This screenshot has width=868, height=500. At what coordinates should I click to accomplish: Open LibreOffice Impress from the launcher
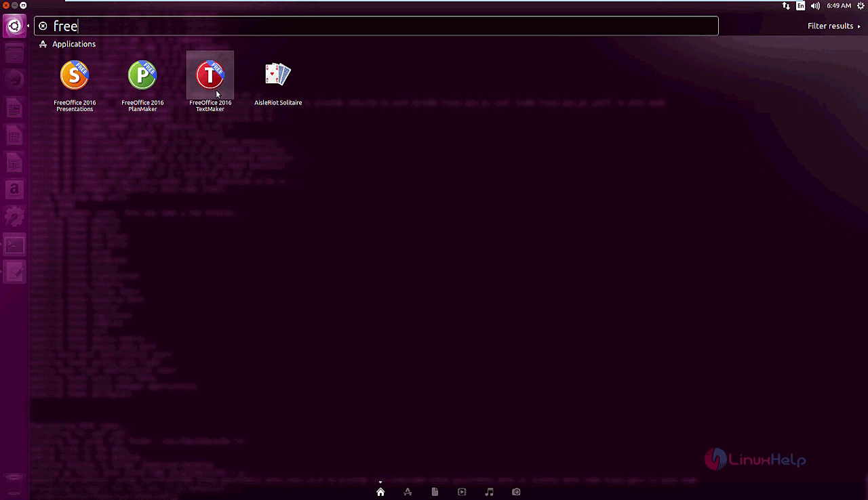pos(14,163)
